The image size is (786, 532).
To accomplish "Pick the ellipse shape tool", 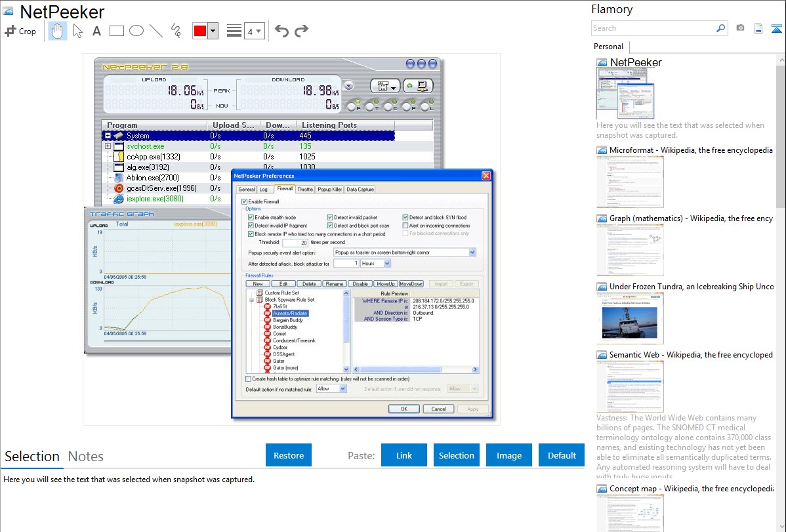I will pos(136,31).
